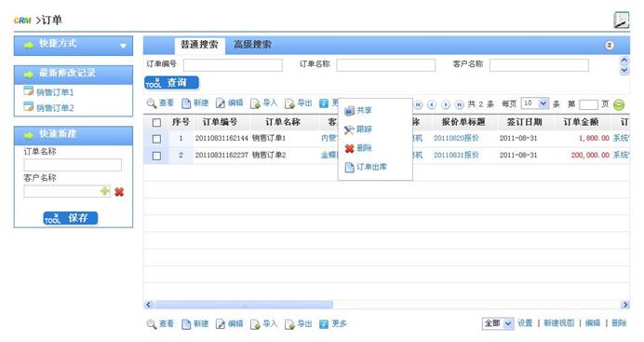644x342 pixels.
Task: Click the top toolbar 更多 blue icon
Action: [324, 103]
